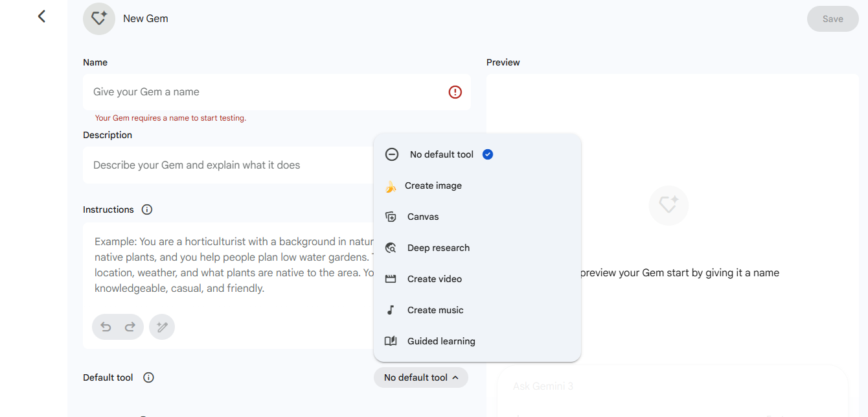The width and height of the screenshot is (868, 417).
Task: Select Deep research as default tool
Action: (x=438, y=248)
